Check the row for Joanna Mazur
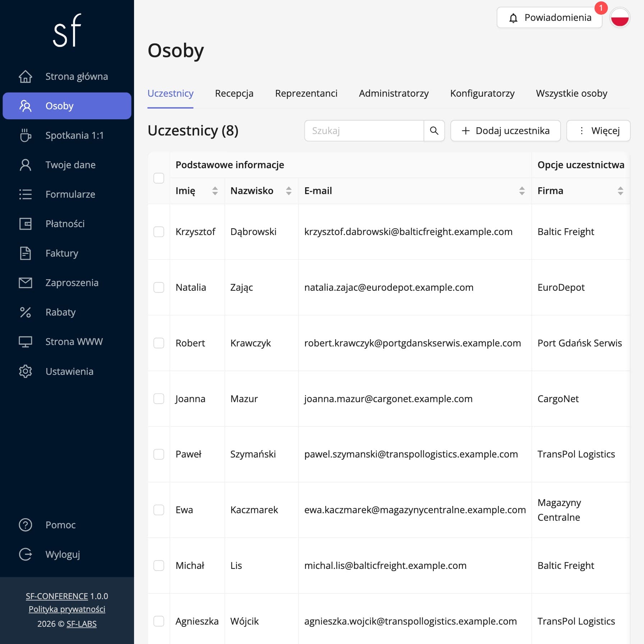The width and height of the screenshot is (644, 644). point(159,399)
